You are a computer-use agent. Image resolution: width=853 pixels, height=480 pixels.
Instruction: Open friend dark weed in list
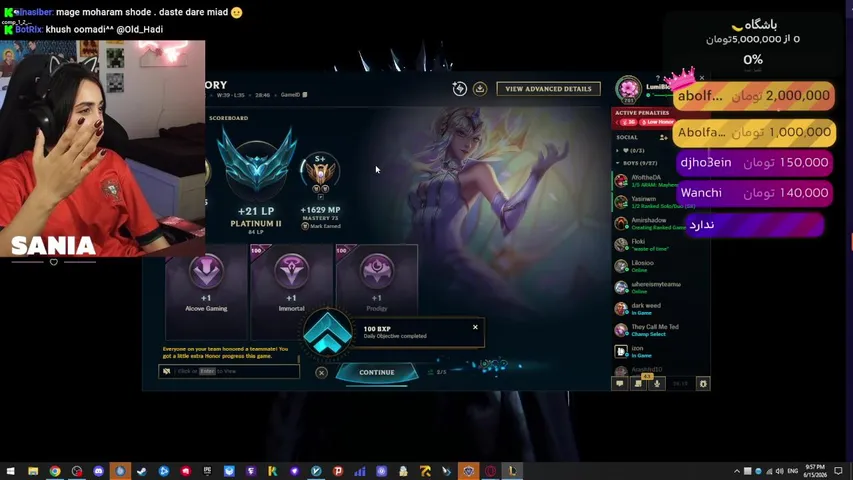[661, 309]
